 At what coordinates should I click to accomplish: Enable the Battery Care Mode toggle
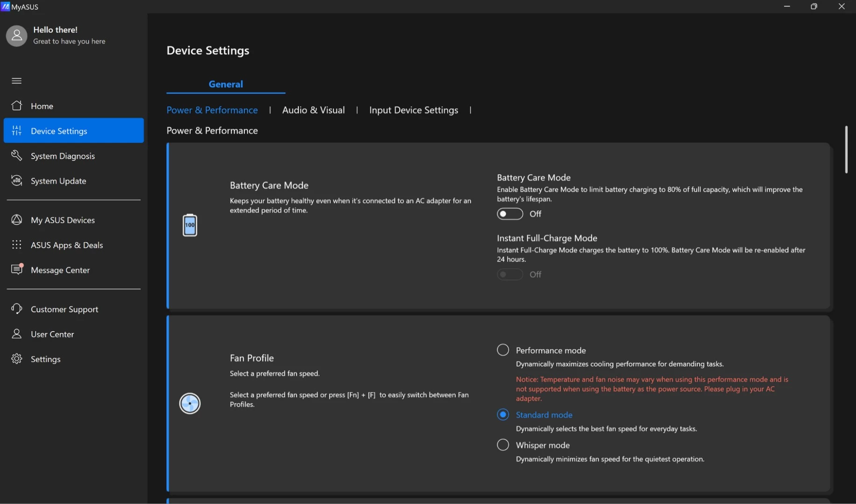[x=509, y=214]
